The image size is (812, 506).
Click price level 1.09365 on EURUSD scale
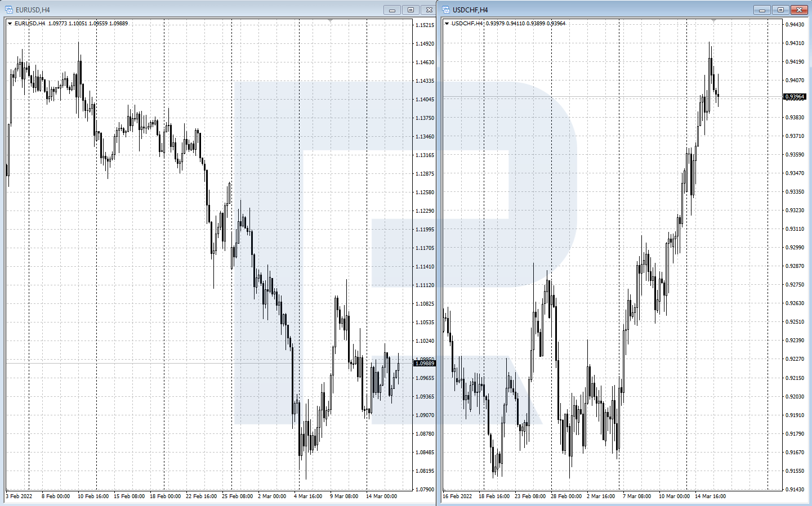[x=425, y=397]
